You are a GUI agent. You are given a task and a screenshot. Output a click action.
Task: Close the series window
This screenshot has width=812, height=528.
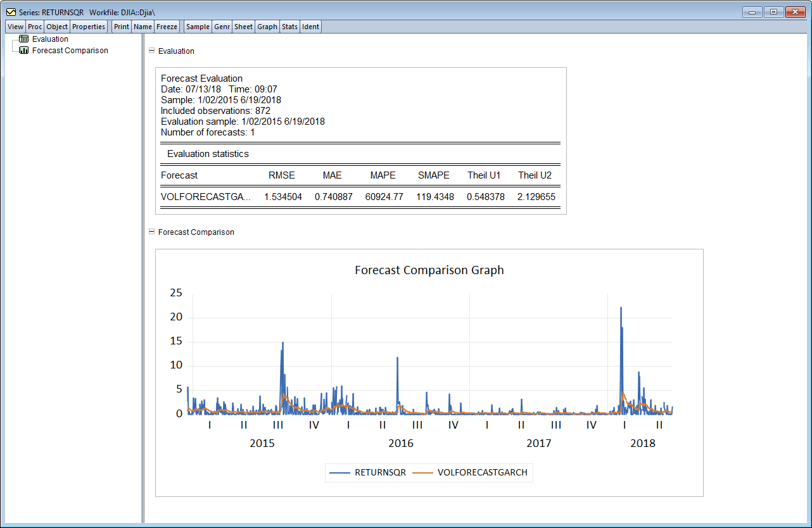(794, 12)
